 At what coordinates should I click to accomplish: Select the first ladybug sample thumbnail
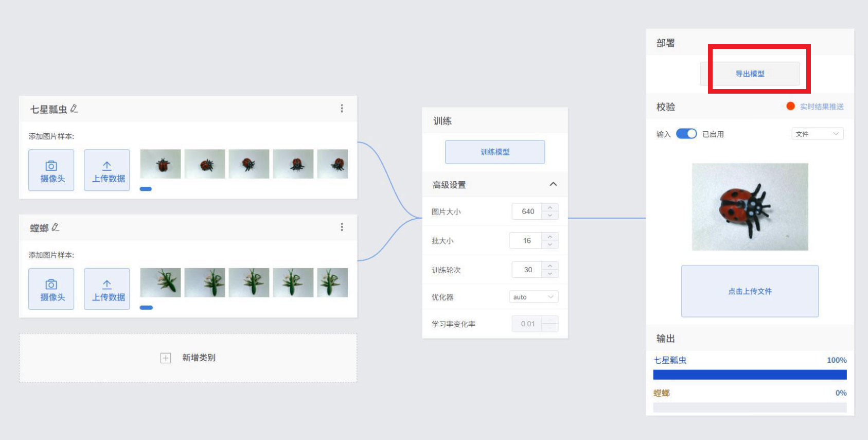point(161,164)
